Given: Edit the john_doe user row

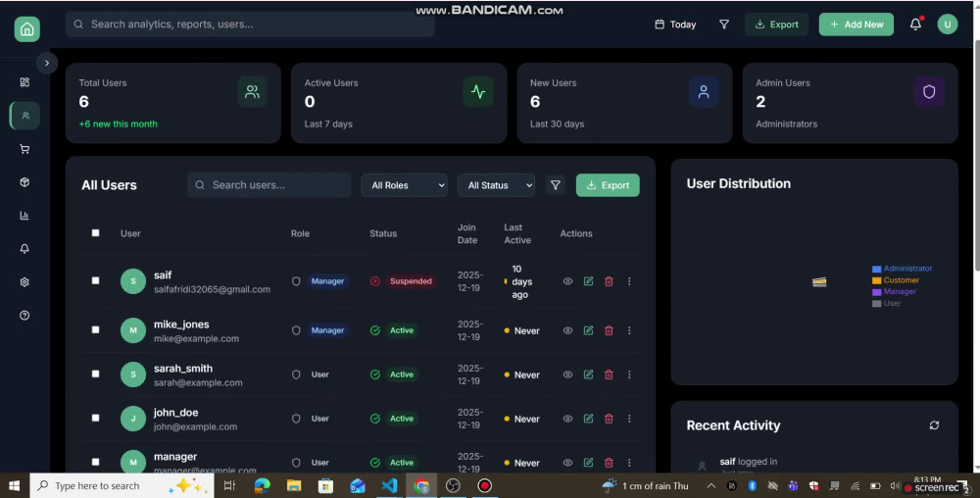Looking at the screenshot, I should (x=588, y=419).
